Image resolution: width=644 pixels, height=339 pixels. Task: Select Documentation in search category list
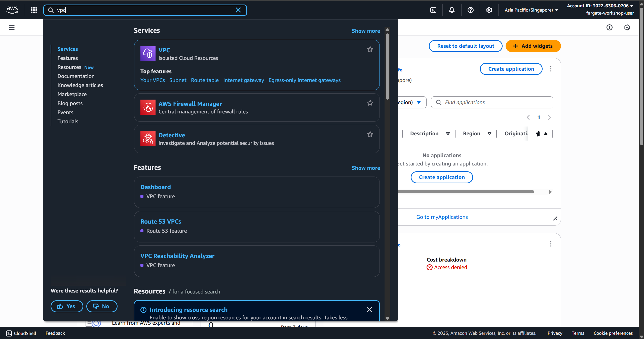coord(76,76)
